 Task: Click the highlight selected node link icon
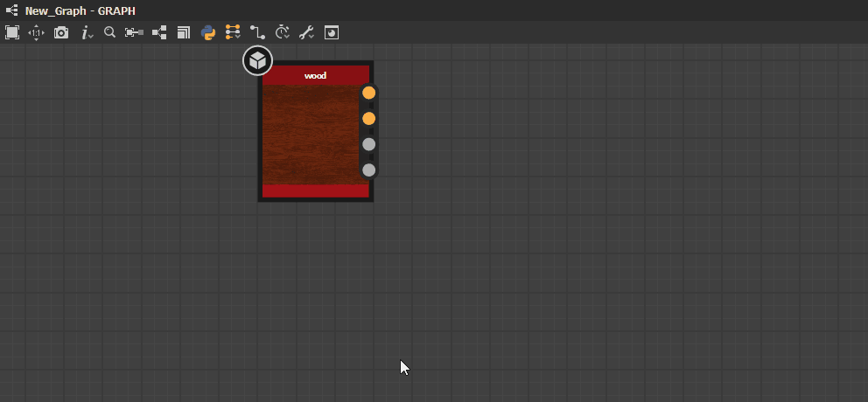pyautogui.click(x=134, y=32)
